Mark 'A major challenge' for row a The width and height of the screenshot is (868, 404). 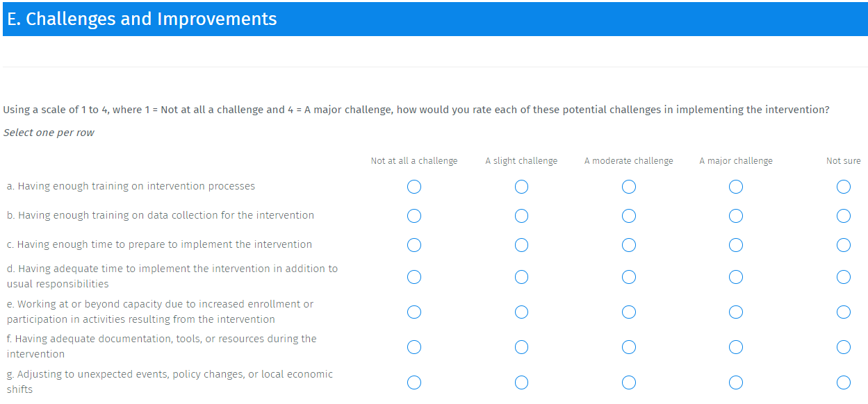pyautogui.click(x=736, y=187)
